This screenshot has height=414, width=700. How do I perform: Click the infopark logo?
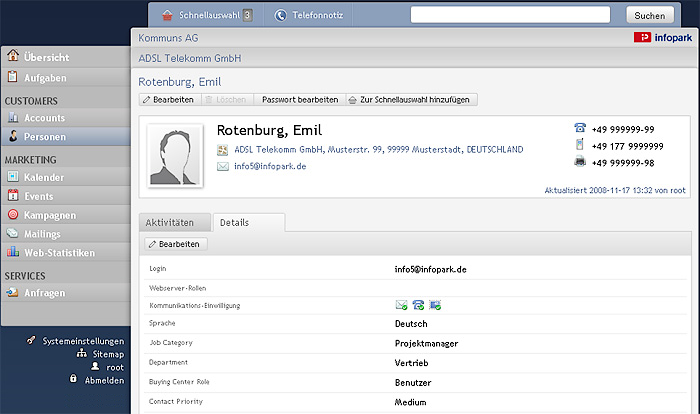click(x=663, y=38)
